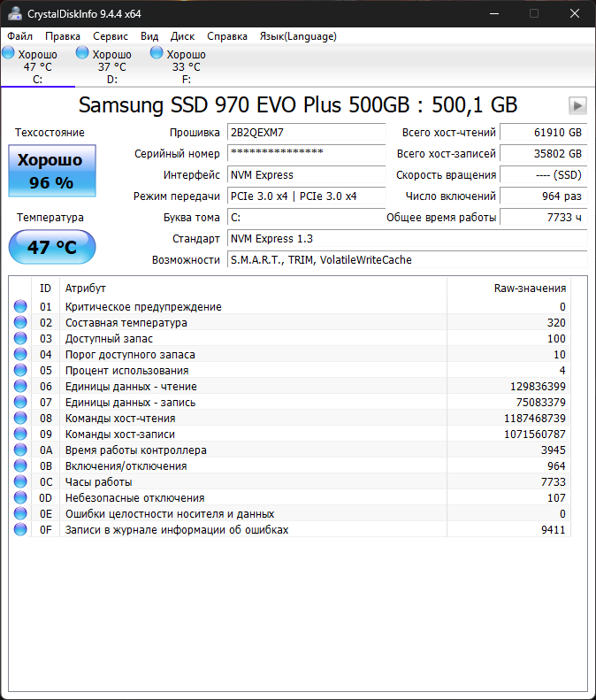Click the NVM Express interface field
The image size is (596, 700).
(307, 175)
